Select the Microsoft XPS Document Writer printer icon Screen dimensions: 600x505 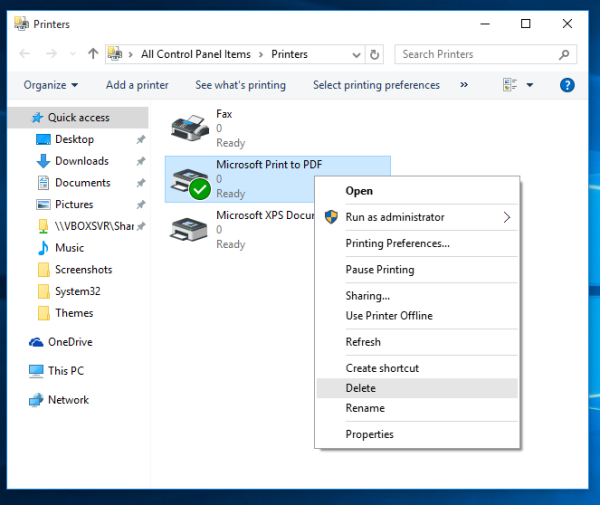[189, 229]
